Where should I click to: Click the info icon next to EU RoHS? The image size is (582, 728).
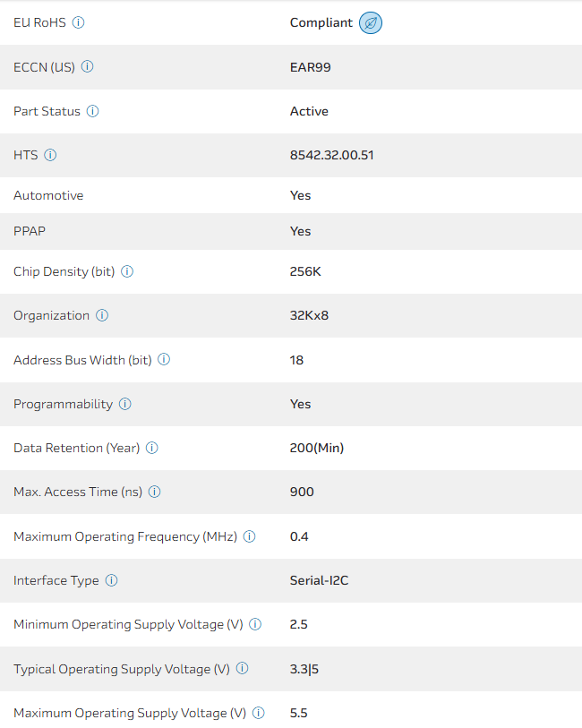click(78, 22)
